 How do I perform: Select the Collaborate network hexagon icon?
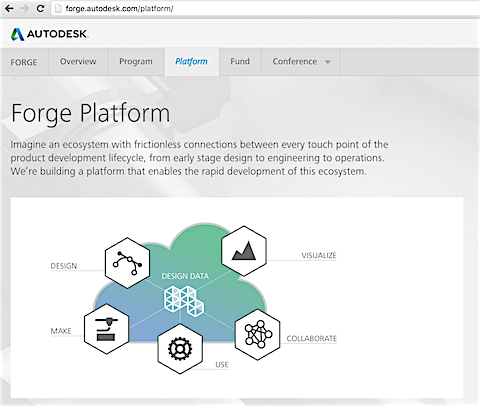pos(258,334)
